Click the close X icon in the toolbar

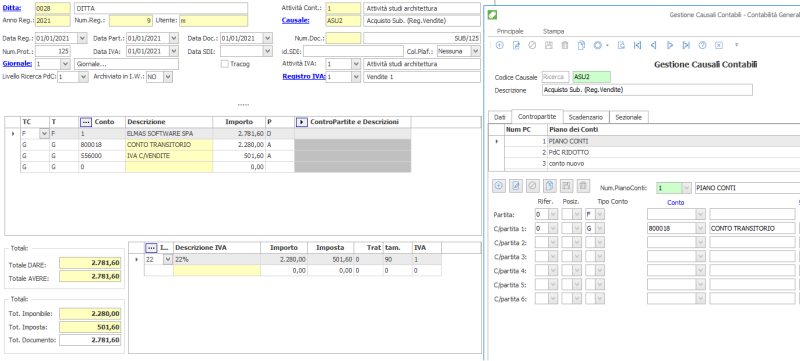pos(719,45)
